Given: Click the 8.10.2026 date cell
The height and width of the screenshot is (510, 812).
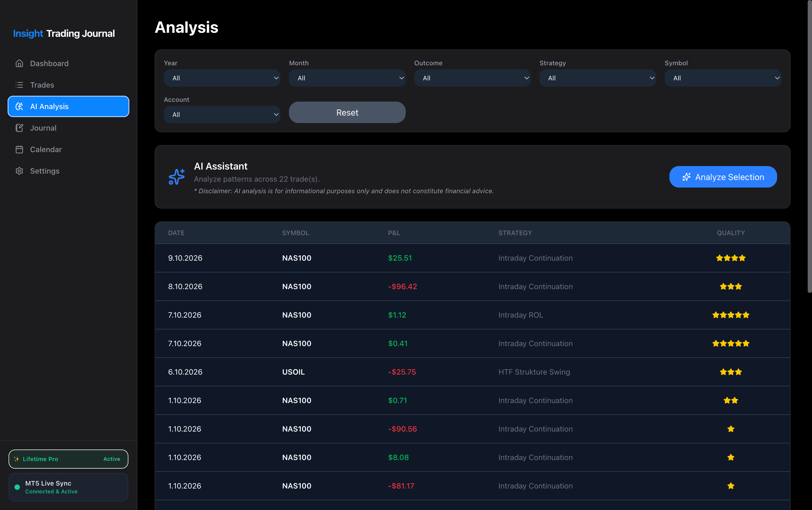Looking at the screenshot, I should click(185, 286).
